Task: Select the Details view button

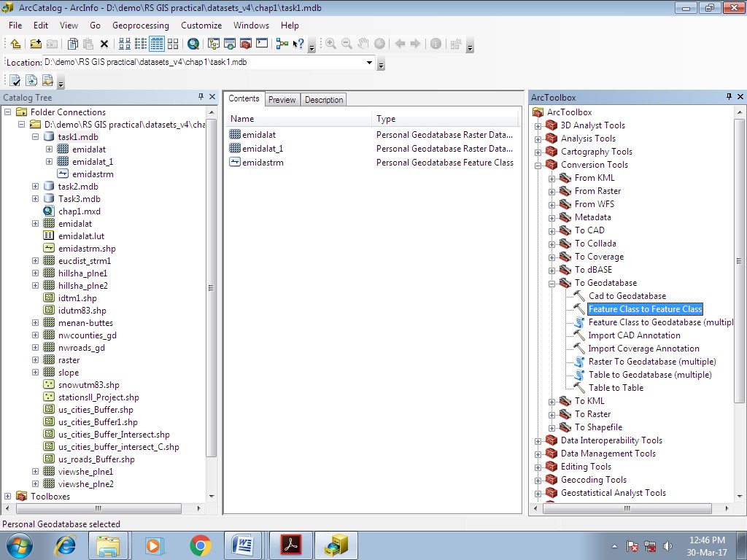Action: point(157,44)
